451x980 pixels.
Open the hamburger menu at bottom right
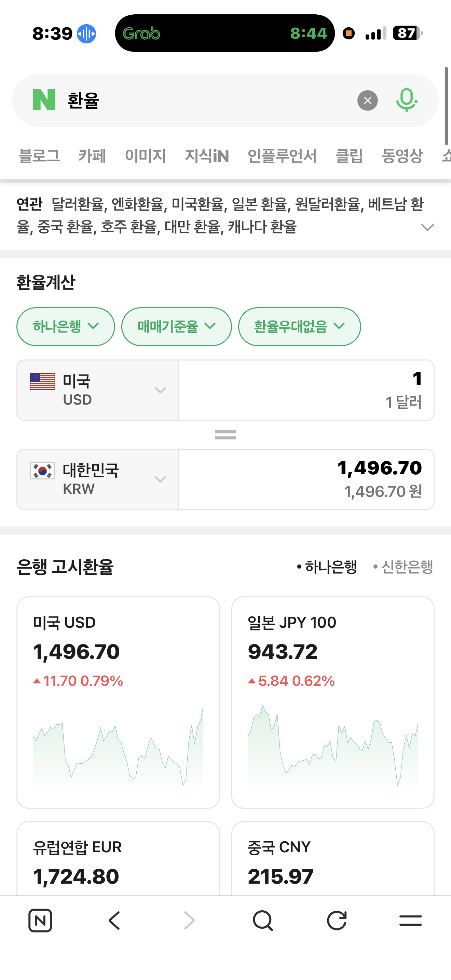[410, 921]
